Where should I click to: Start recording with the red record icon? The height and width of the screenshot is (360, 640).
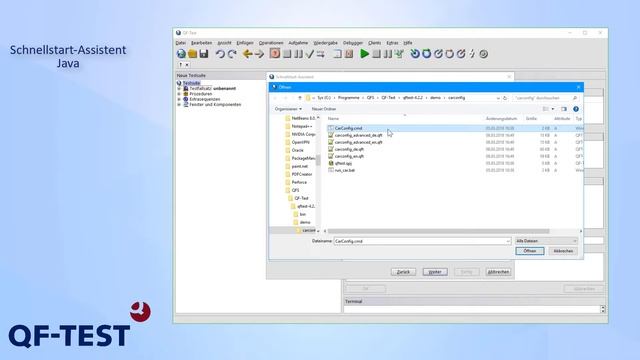[275, 53]
